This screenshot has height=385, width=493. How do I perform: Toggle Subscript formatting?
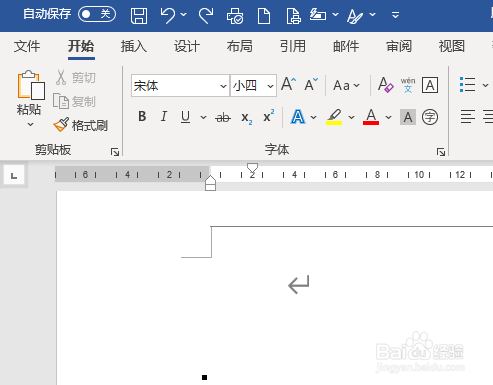coord(247,118)
